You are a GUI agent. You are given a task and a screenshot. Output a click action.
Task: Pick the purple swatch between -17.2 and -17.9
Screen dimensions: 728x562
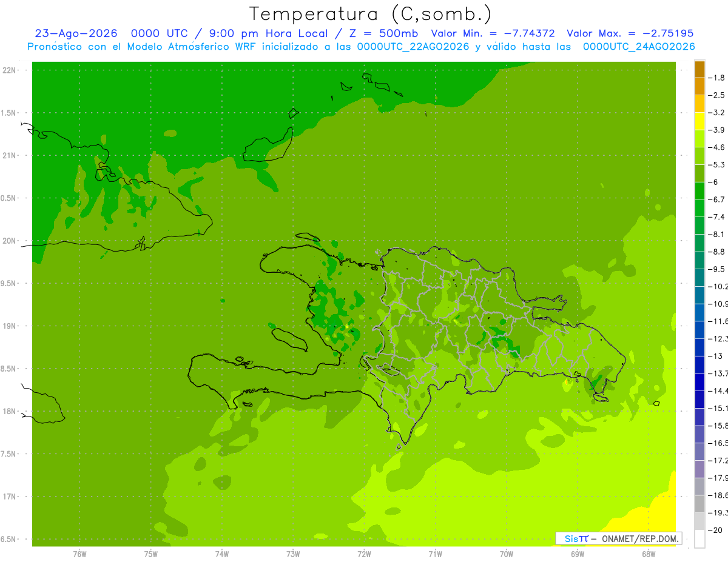pos(699,469)
